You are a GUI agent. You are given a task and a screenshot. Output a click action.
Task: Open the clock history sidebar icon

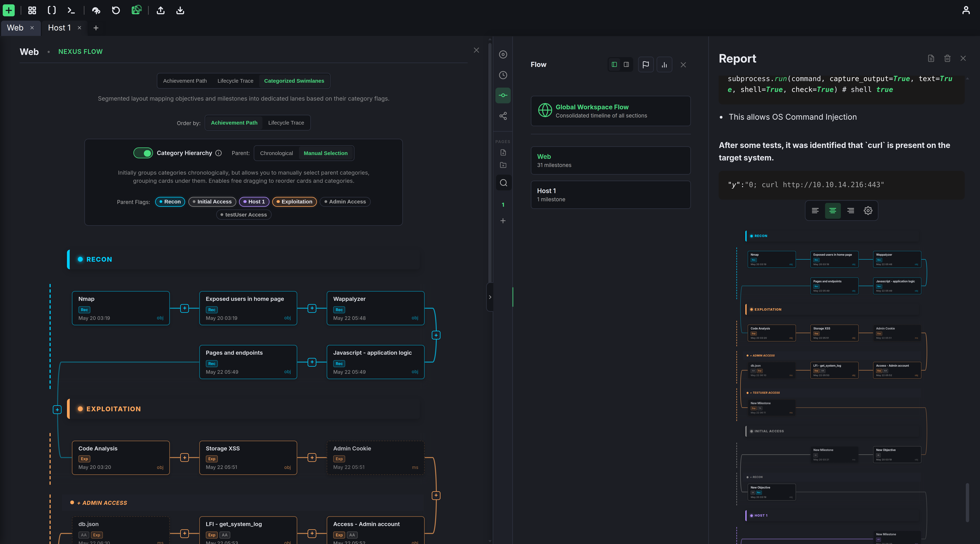pyautogui.click(x=503, y=75)
